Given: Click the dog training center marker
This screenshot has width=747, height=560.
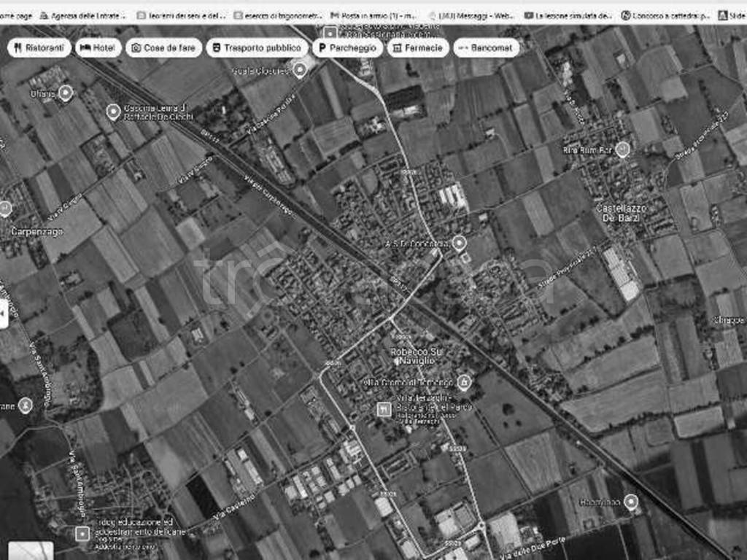Looking at the screenshot, I should tap(82, 533).
